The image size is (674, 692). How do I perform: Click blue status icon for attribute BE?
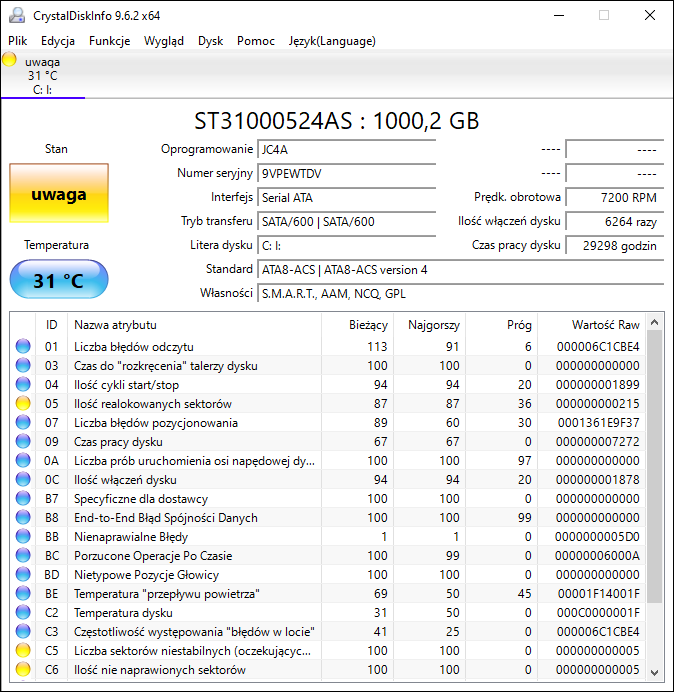click(x=23, y=593)
